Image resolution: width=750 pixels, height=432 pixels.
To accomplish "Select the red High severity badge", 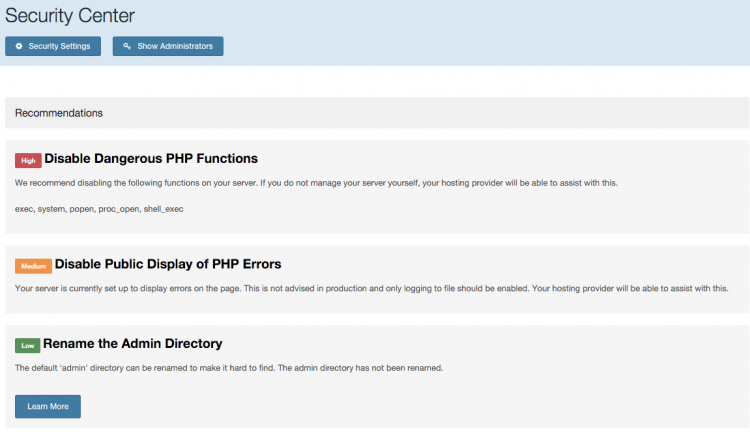I will click(x=28, y=161).
